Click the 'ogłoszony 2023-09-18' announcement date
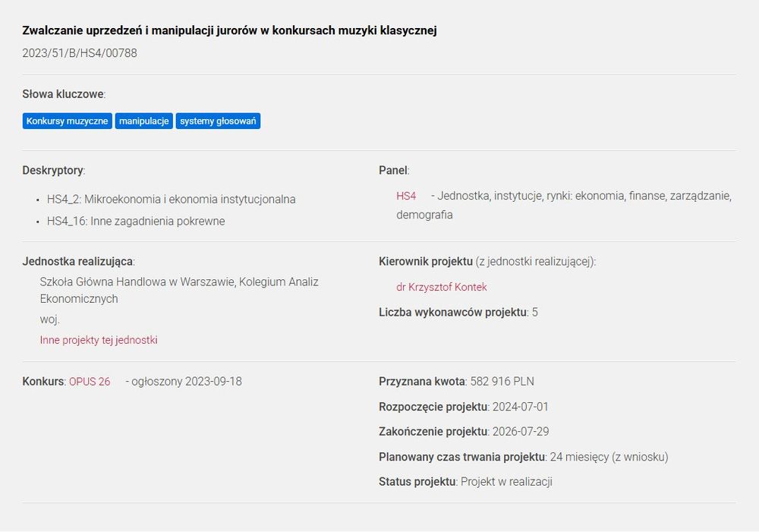The image size is (759, 532). coord(186,381)
